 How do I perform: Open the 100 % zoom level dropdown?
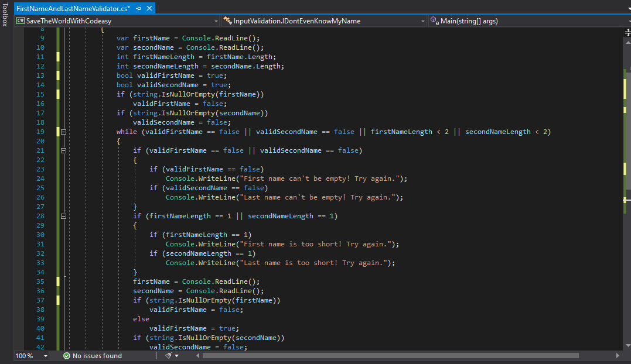click(45, 356)
